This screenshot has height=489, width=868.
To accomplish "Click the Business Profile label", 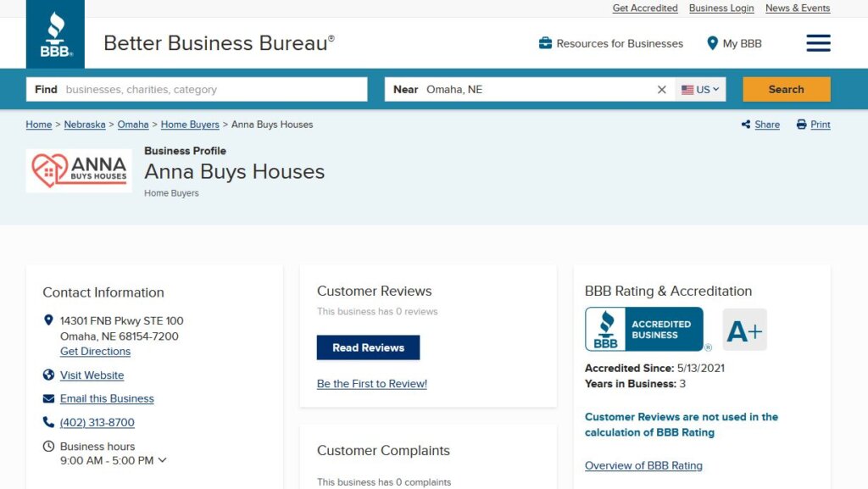I will pos(185,151).
